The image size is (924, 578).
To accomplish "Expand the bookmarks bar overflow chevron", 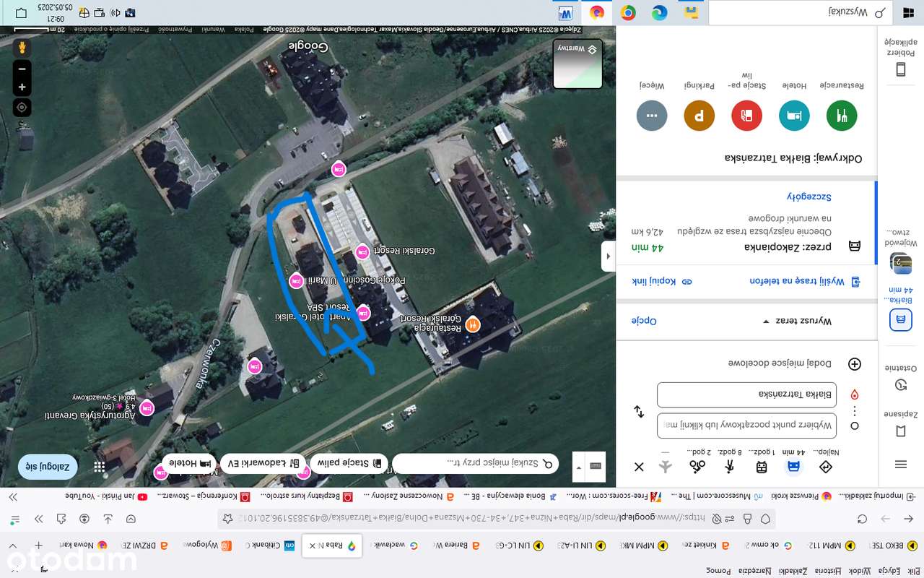I will (x=13, y=496).
